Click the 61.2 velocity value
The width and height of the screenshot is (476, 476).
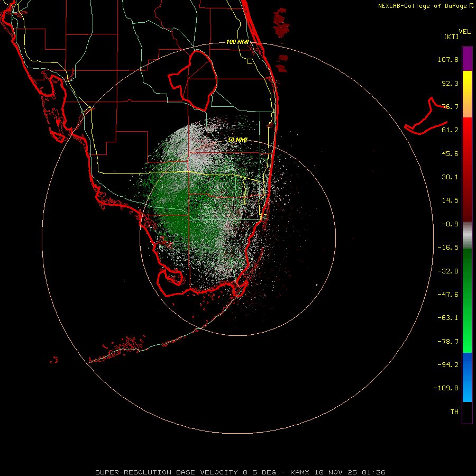pos(450,130)
